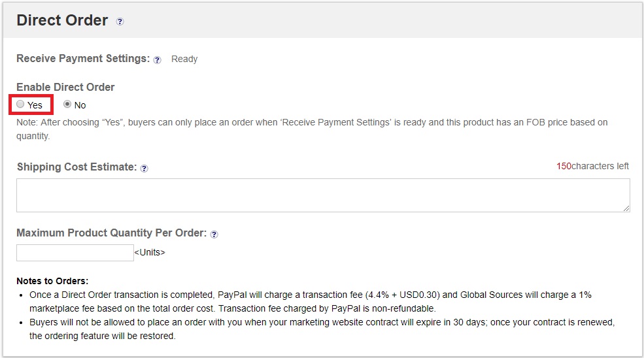The height and width of the screenshot is (358, 644).
Task: Click the 'Enable Direct Order' label
Action: [65, 87]
